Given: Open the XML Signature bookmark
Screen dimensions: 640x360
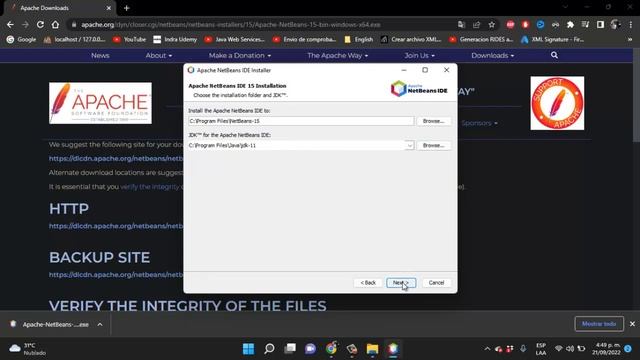Looking at the screenshot, I should 553,40.
